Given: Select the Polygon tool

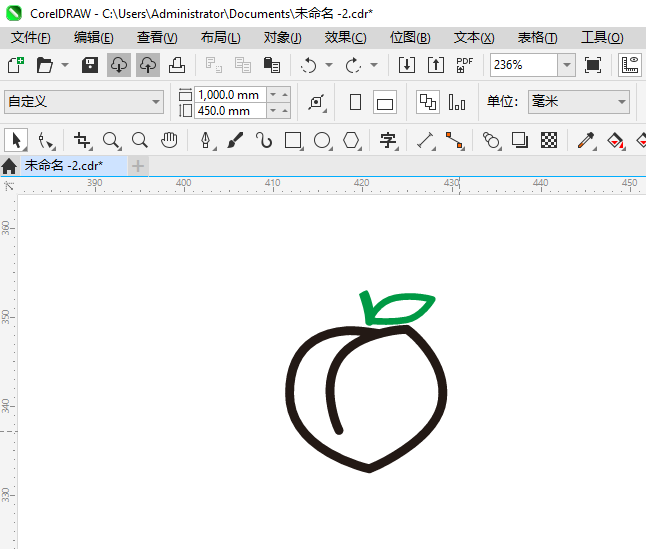Looking at the screenshot, I should coord(351,140).
